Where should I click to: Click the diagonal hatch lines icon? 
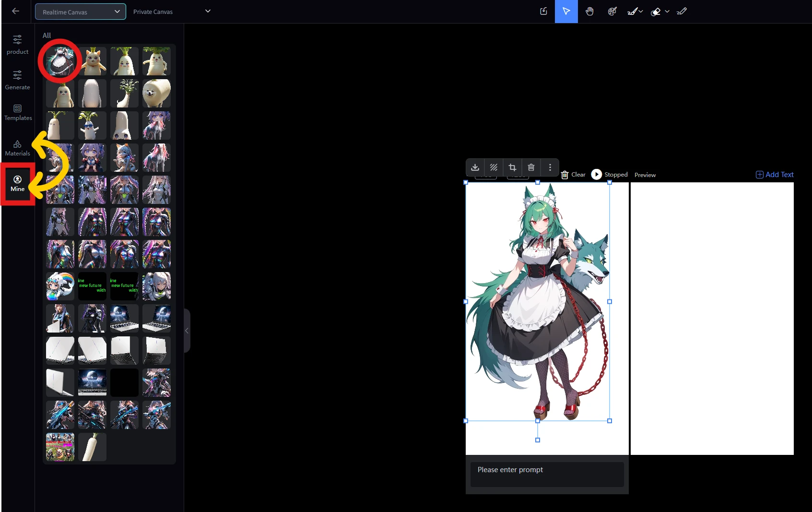click(x=494, y=167)
